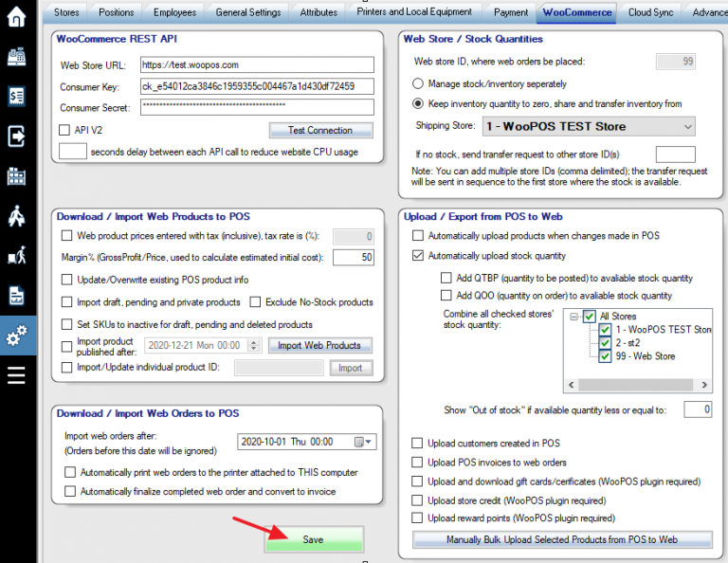Open the Shipping Store dropdown
Viewport: 728px width, 563px height.
click(687, 126)
